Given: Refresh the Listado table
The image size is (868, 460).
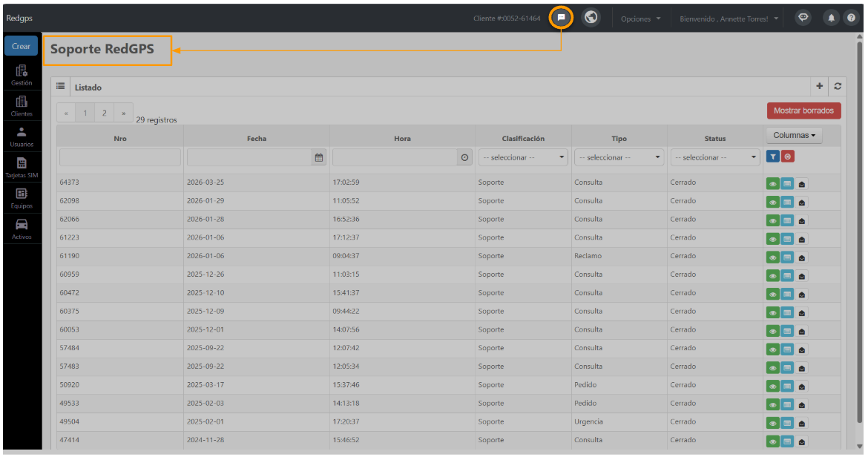Looking at the screenshot, I should pyautogui.click(x=838, y=86).
